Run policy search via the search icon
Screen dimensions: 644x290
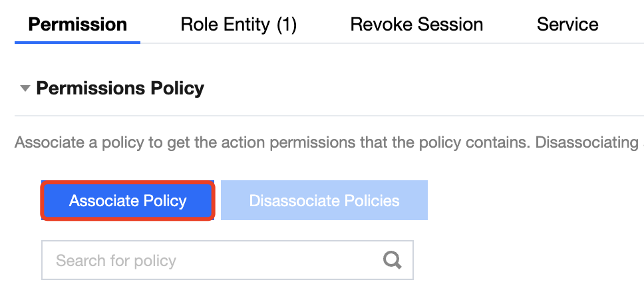pyautogui.click(x=393, y=260)
